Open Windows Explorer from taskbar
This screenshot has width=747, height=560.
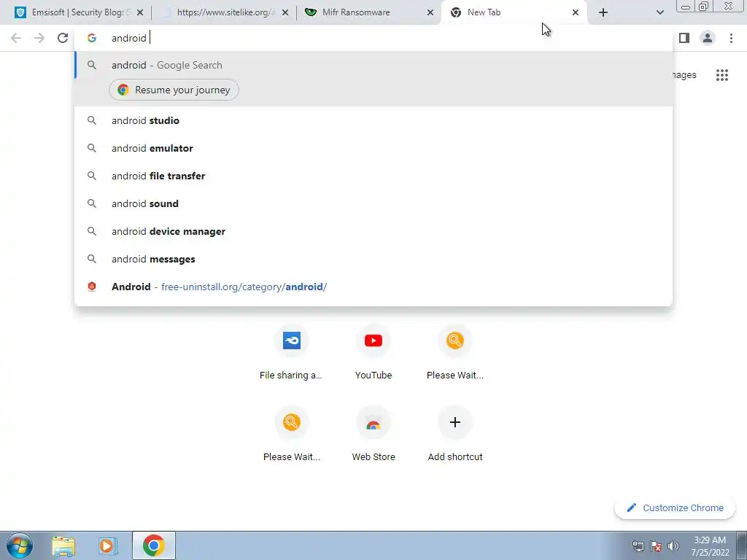pyautogui.click(x=63, y=545)
